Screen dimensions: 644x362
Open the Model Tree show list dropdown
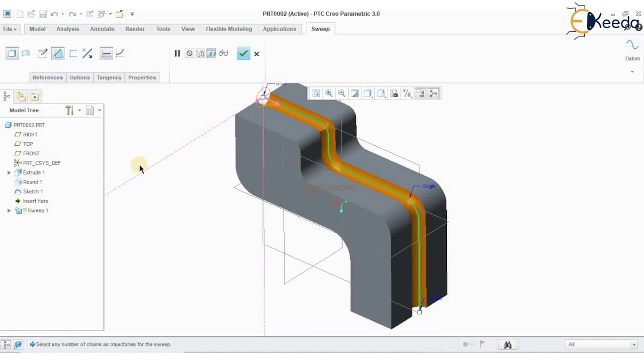93,110
